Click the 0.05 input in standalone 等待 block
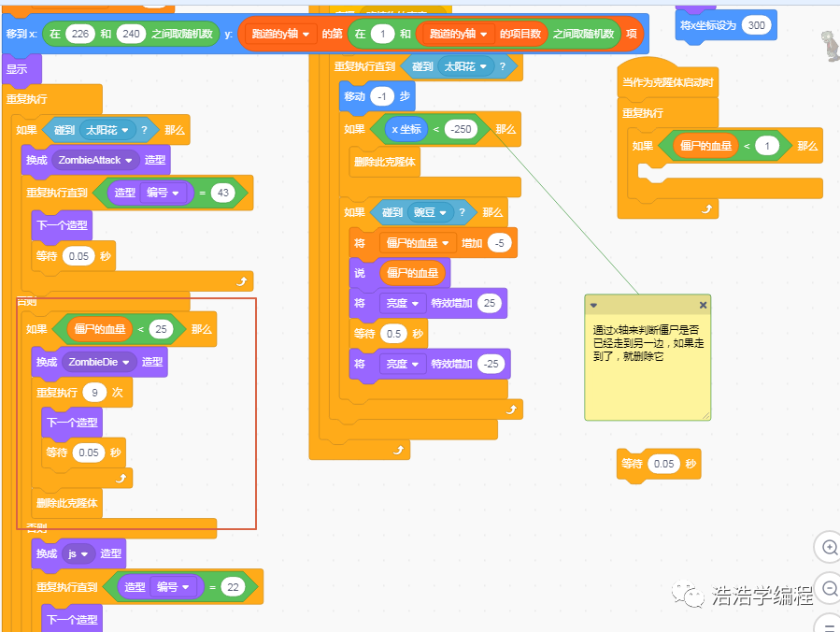Screen dimensions: 840x632 (x=663, y=465)
